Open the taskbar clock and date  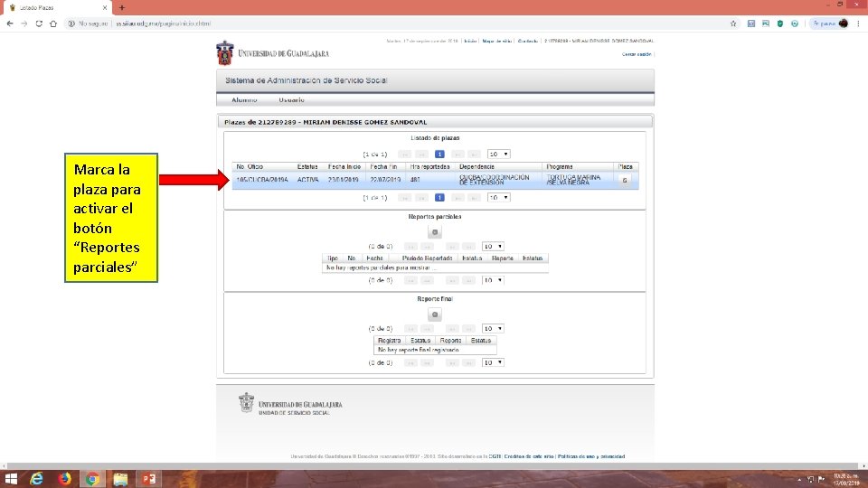[x=846, y=479]
